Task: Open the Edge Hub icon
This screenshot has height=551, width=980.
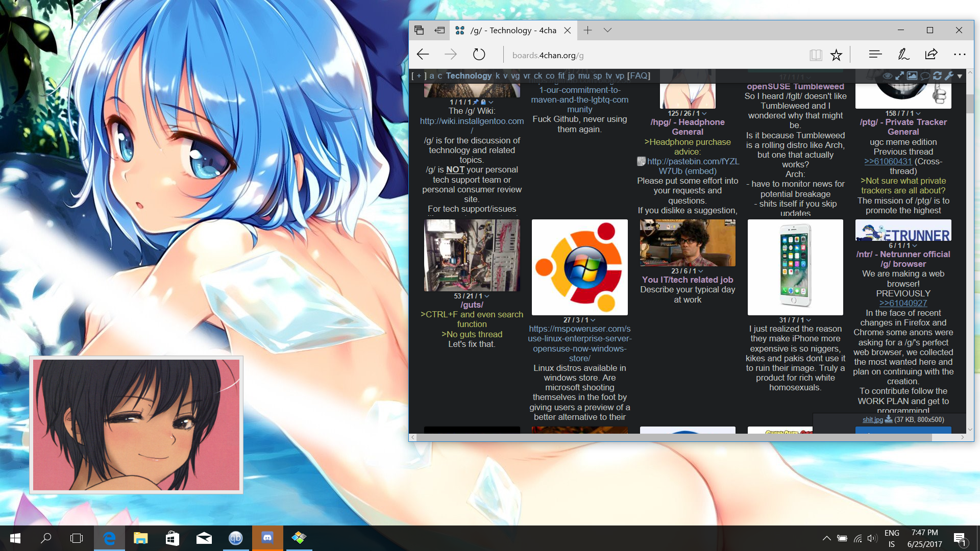Action: (875, 55)
